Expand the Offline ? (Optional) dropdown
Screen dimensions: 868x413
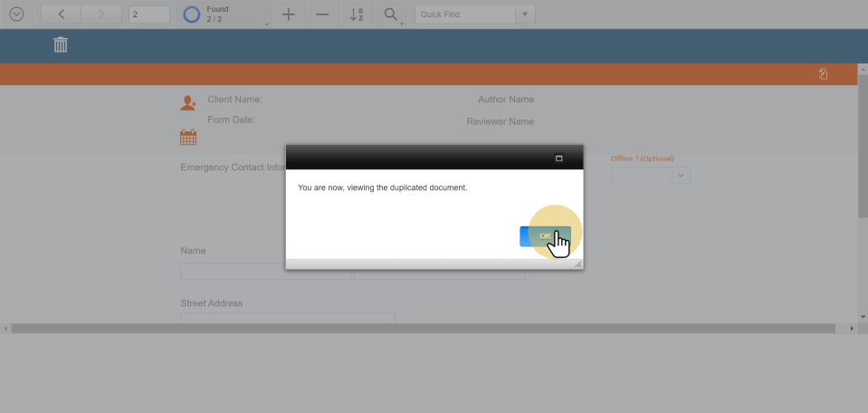pyautogui.click(x=681, y=176)
